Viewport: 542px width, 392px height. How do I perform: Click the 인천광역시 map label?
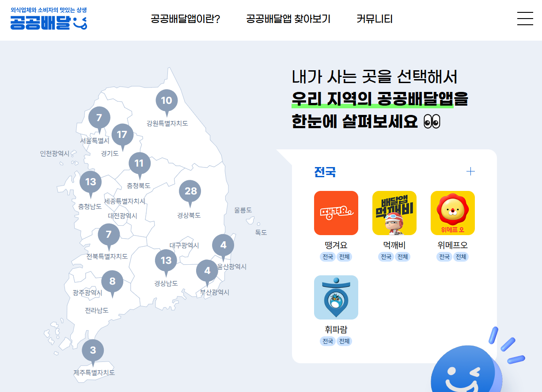(55, 153)
